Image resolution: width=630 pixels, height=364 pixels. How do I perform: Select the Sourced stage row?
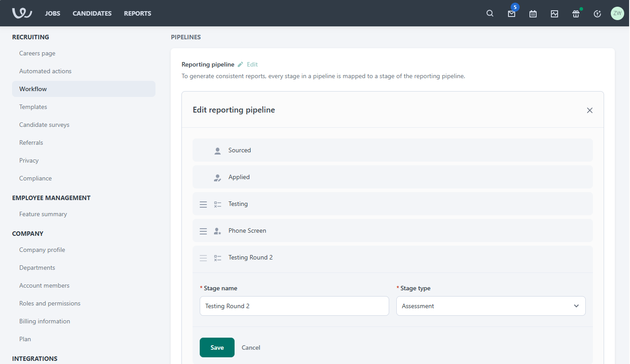(x=392, y=150)
